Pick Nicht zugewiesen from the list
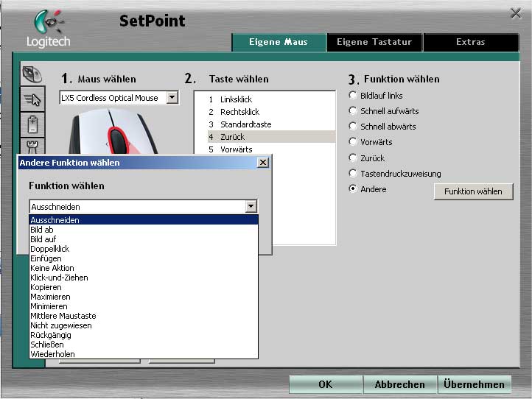532x399 pixels. click(144, 325)
